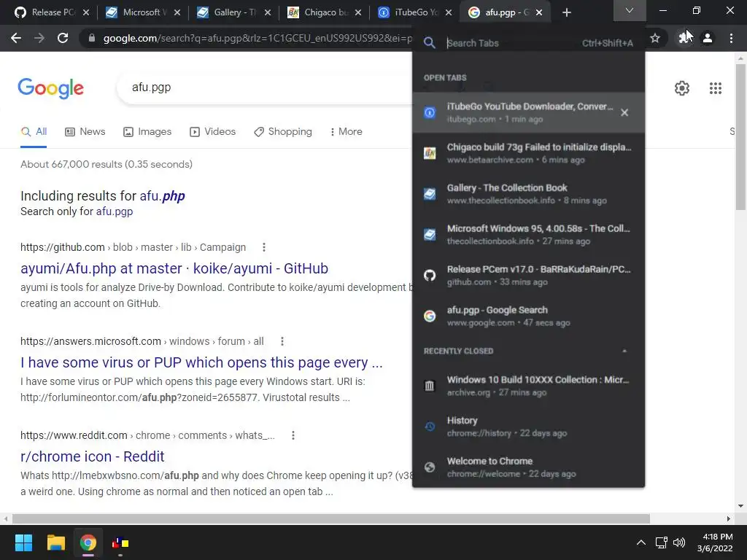Click the vertical page scrollbar
The width and height of the screenshot is (747, 560).
740,137
